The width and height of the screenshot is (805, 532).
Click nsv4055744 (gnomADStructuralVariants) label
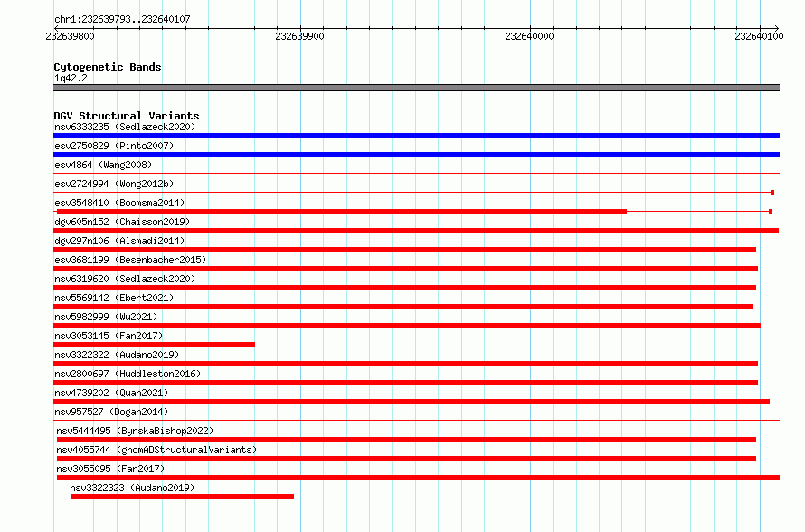pyautogui.click(x=156, y=450)
